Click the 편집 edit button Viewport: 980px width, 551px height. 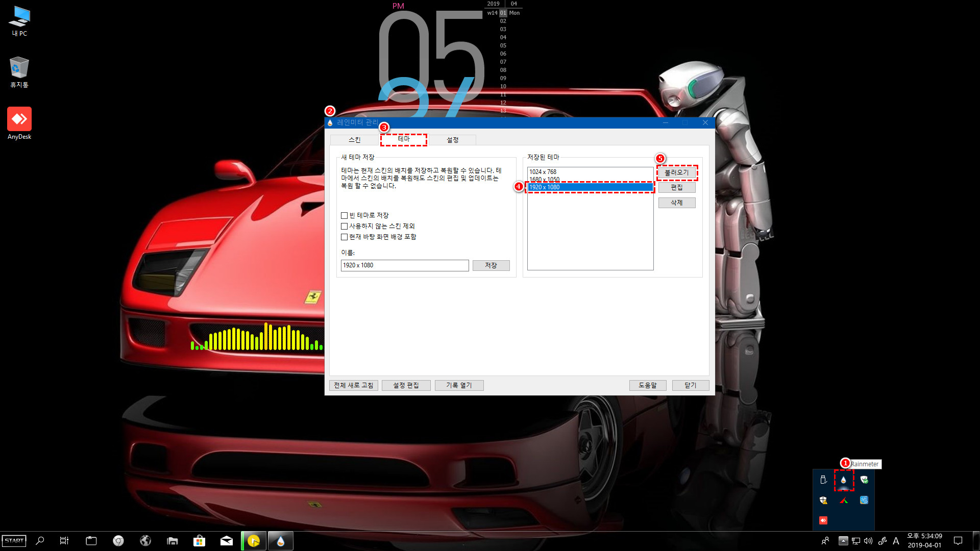click(677, 188)
